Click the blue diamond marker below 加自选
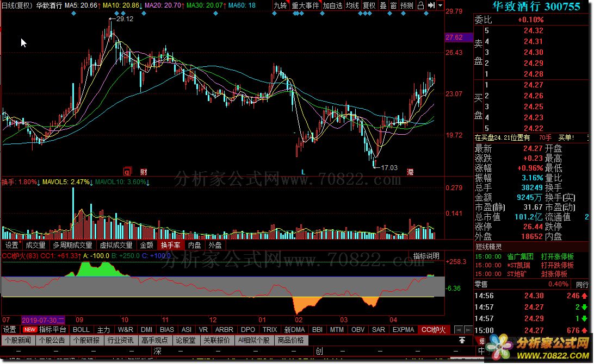This screenshot has height=364, width=594. tap(322, 14)
